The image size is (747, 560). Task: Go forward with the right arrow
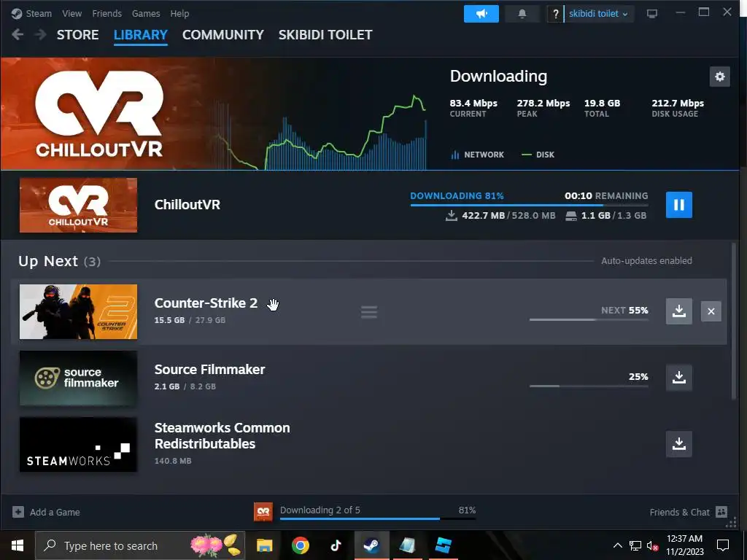[x=41, y=34]
